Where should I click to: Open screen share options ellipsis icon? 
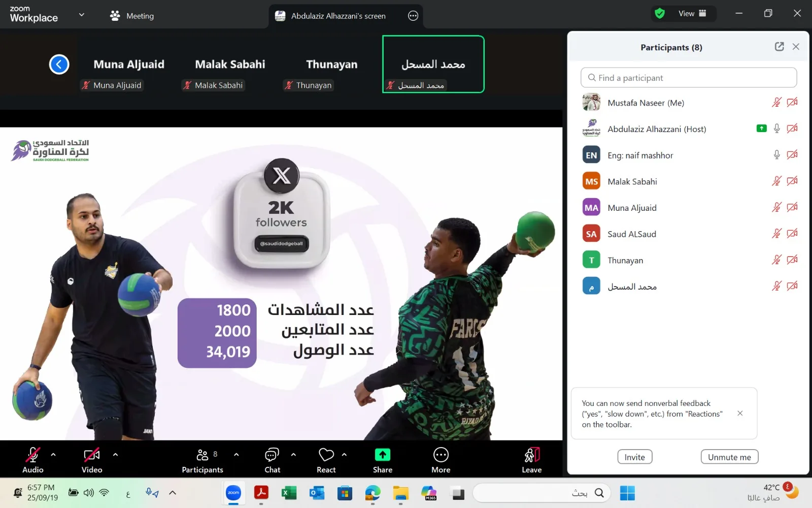[x=413, y=16]
